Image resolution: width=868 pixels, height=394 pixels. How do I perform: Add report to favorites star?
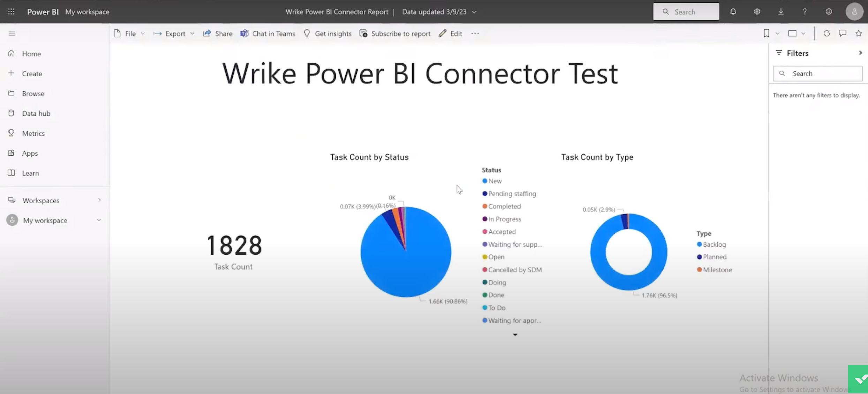[x=859, y=33]
